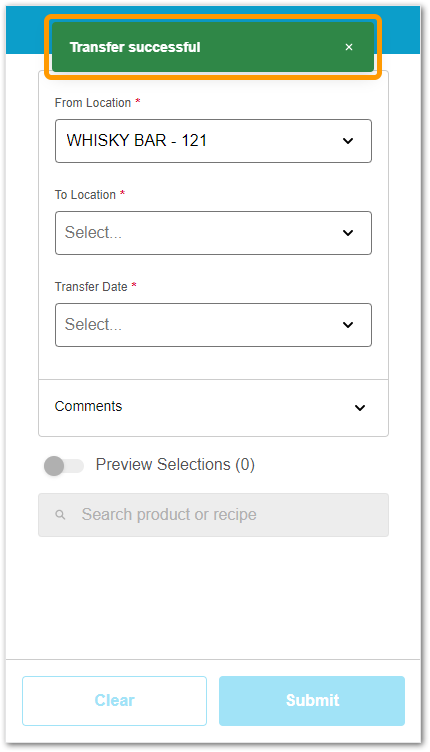This screenshot has height=752, width=430.
Task: Open the Transfer Date Select dropdown
Action: tap(213, 325)
